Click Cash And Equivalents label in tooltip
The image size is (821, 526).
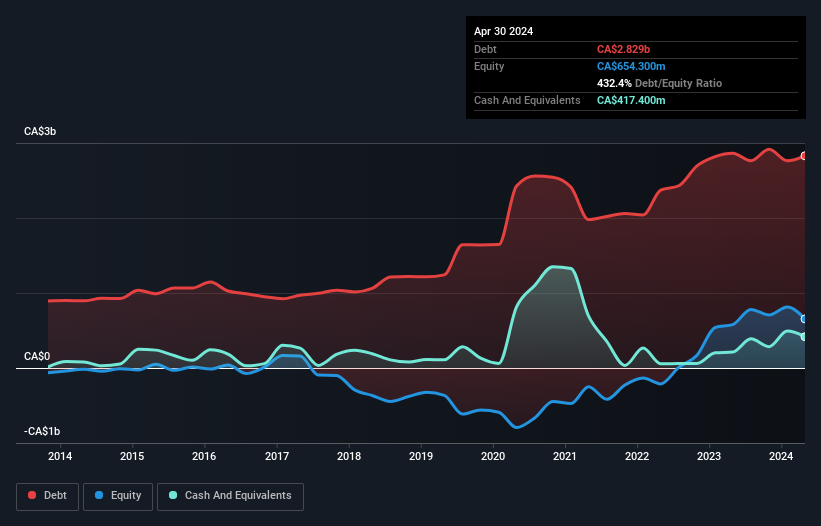point(527,100)
